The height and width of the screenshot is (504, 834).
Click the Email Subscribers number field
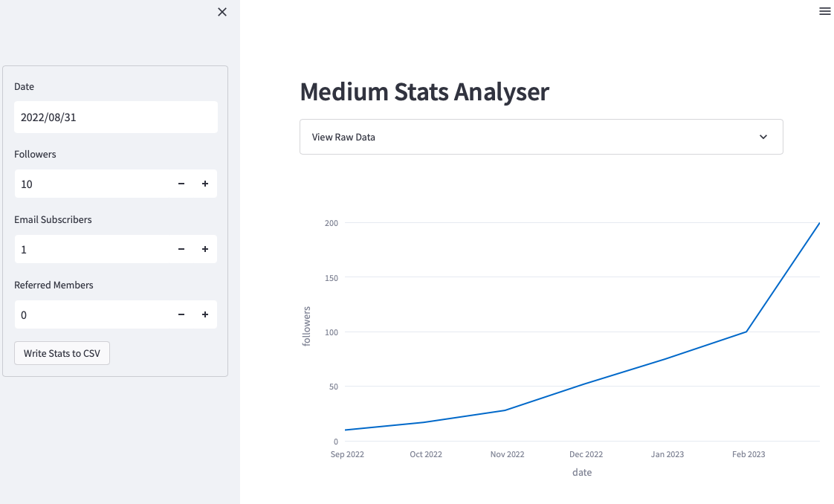[89, 249]
